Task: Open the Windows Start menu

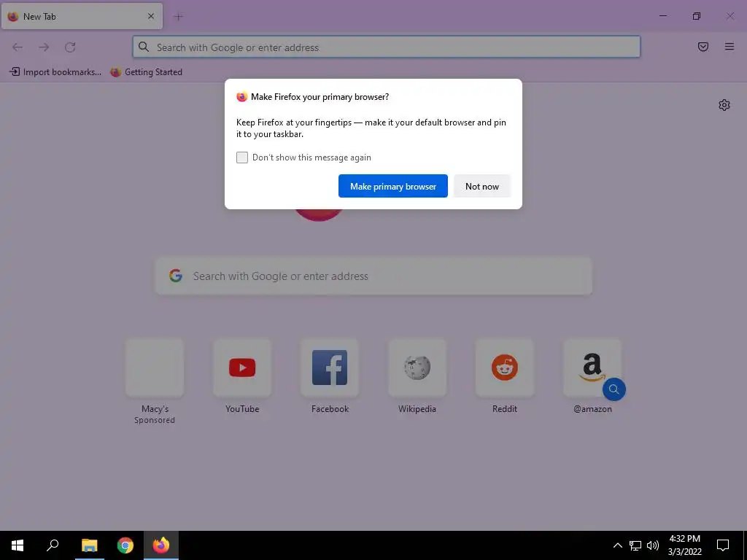Action: point(18,545)
